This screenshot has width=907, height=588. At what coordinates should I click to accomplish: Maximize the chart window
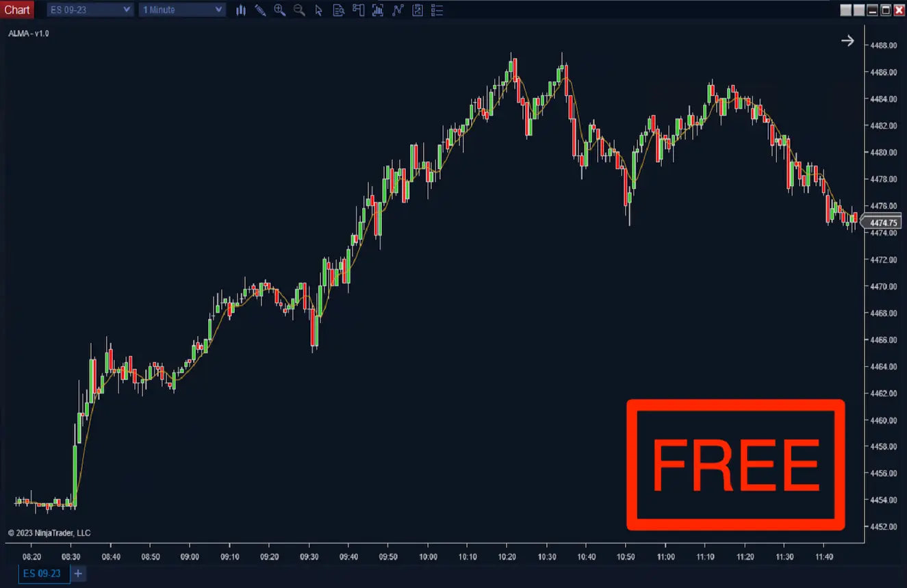point(886,10)
